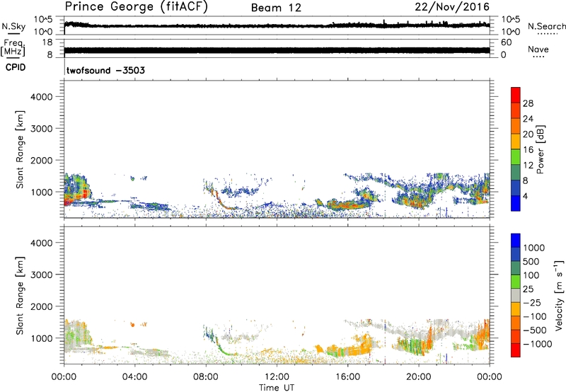The width and height of the screenshot is (566, 392).
Task: Click the "Velocity [m s⁻¹]" colorbar title
Action: 559,295
